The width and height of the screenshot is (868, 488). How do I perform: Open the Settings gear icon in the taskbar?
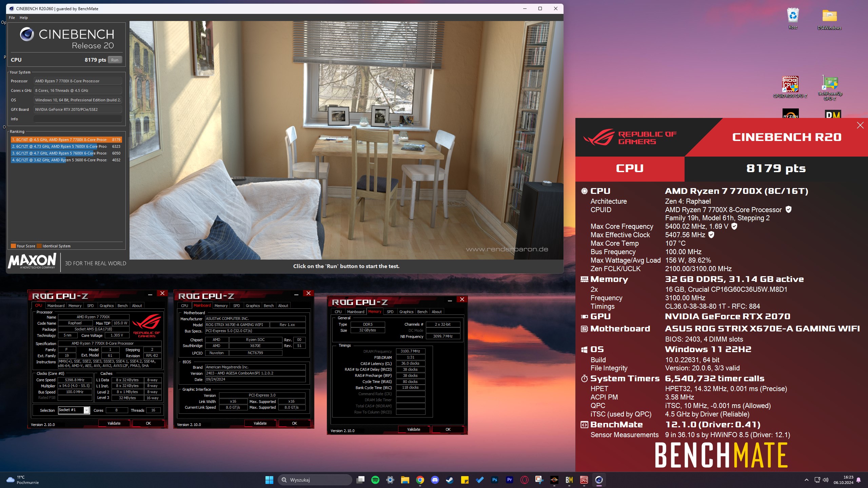(390, 480)
